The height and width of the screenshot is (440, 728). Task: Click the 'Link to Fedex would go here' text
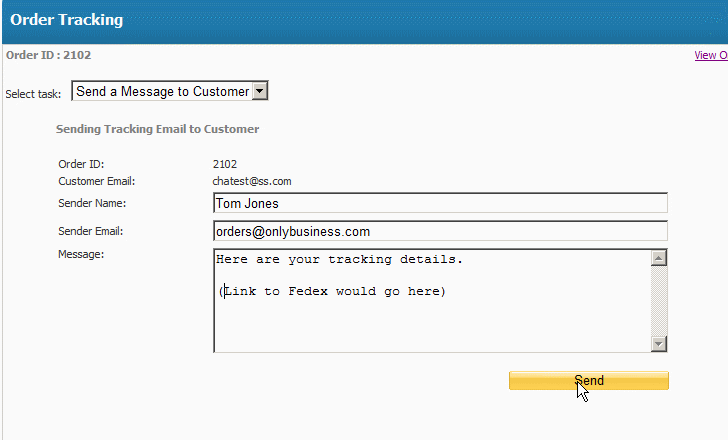[x=332, y=291]
